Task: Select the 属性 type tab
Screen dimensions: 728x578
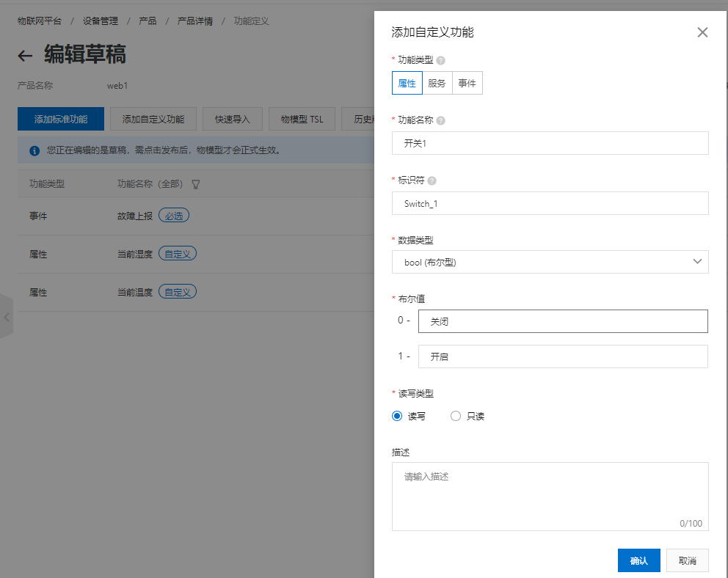Action: [x=407, y=83]
